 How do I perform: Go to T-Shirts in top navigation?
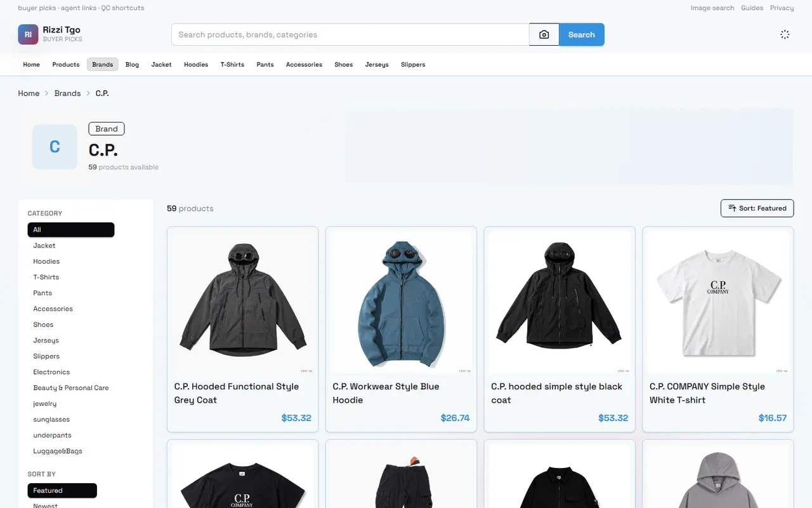click(232, 65)
